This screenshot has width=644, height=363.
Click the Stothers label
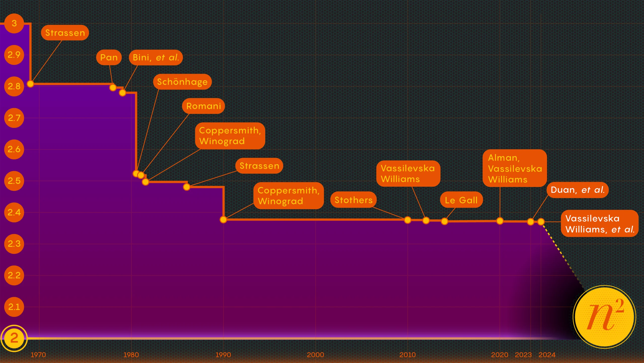(353, 200)
